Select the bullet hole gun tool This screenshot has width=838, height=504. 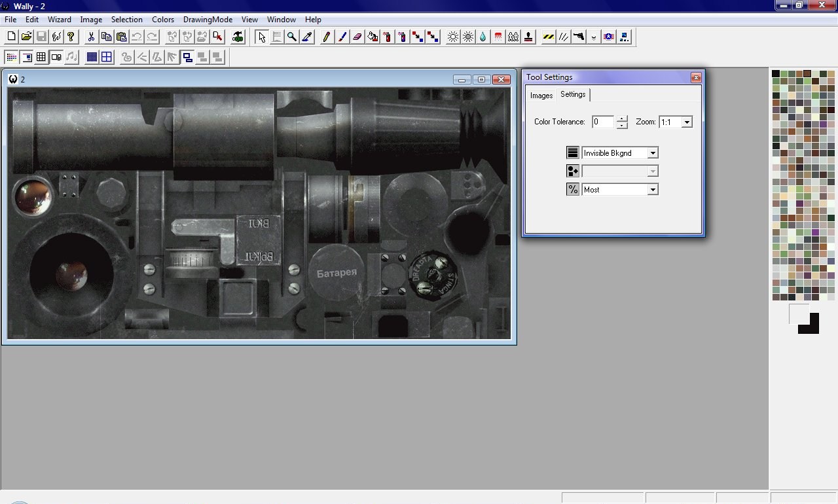click(x=579, y=37)
